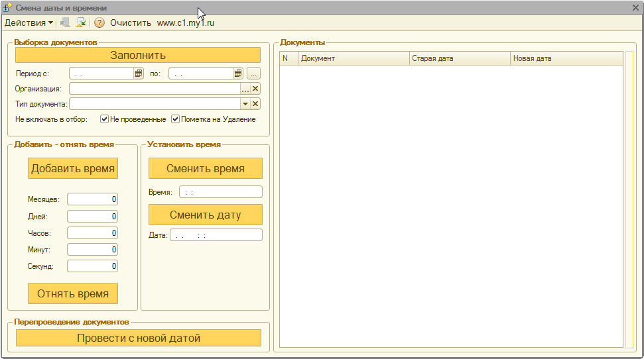Click Очистить in the command bar
The width and height of the screenshot is (644, 359).
131,23
